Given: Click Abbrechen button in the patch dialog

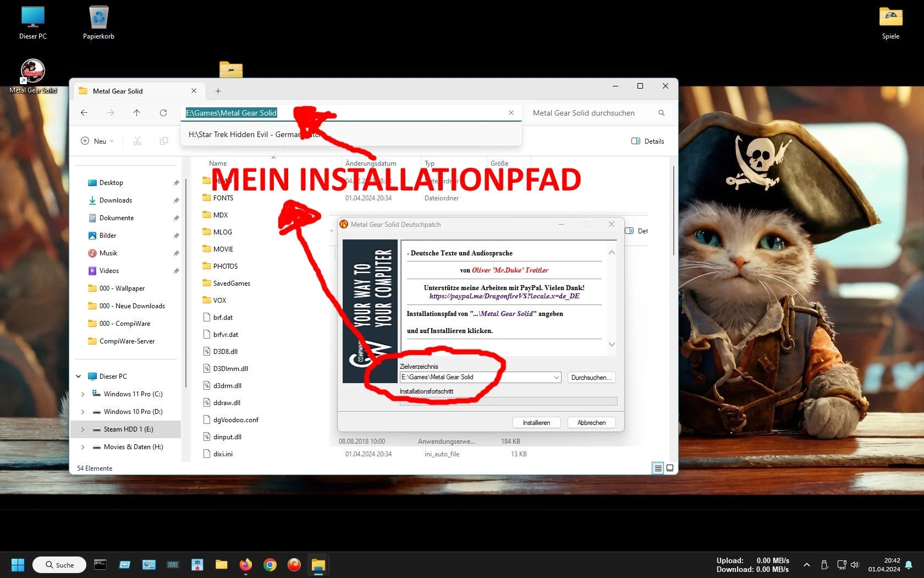Looking at the screenshot, I should pyautogui.click(x=591, y=423).
